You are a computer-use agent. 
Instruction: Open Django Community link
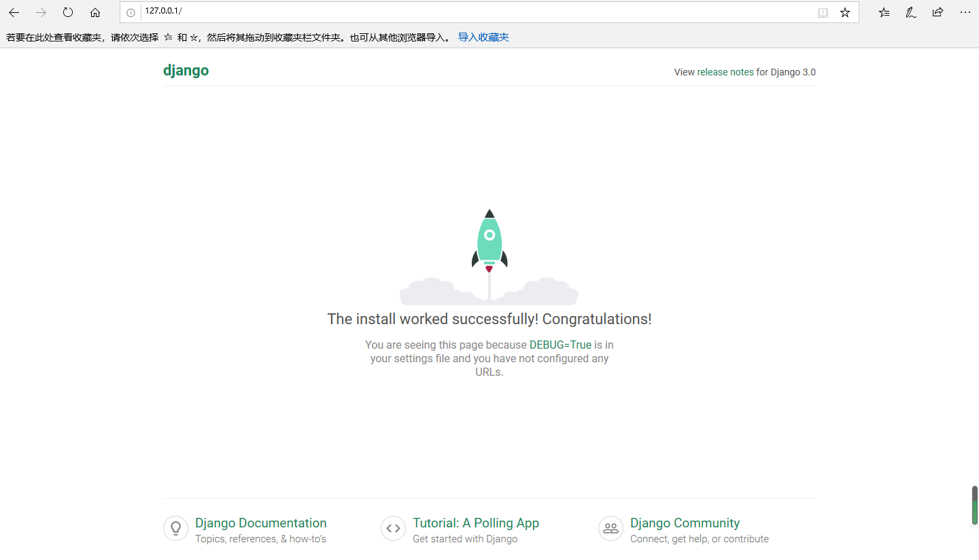tap(685, 523)
